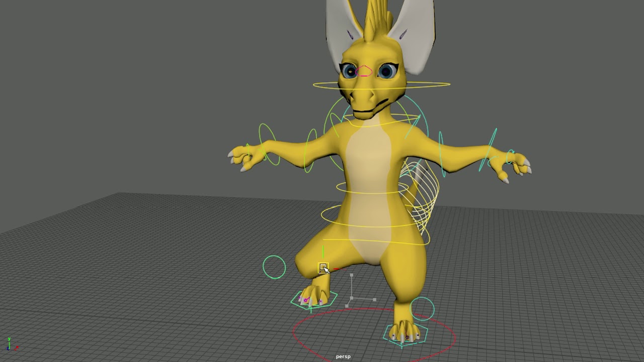Select the highlighted square knee control

[x=323, y=267]
